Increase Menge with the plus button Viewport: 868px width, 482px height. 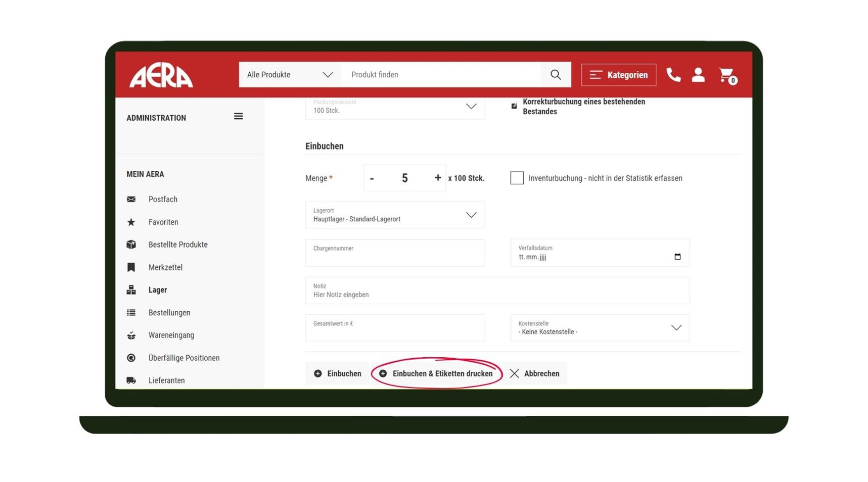437,178
